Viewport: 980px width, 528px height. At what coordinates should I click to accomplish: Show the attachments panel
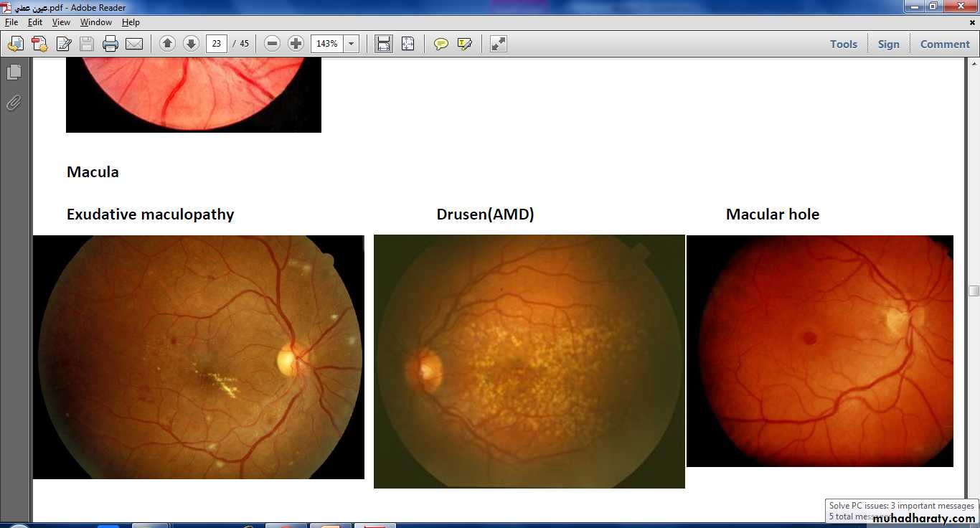(x=14, y=103)
